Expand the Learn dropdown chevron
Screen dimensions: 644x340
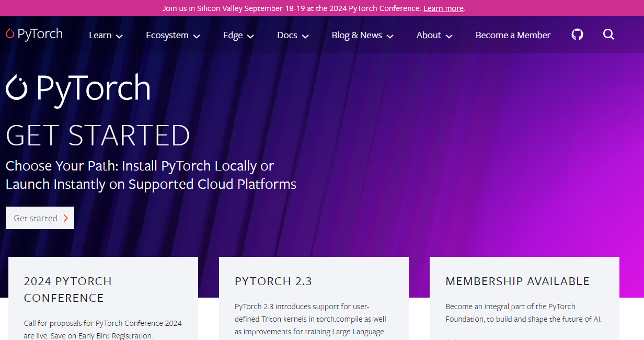(x=119, y=36)
